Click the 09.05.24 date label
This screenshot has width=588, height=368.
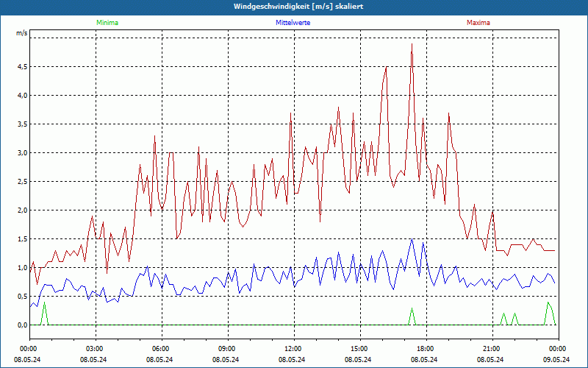(x=556, y=359)
